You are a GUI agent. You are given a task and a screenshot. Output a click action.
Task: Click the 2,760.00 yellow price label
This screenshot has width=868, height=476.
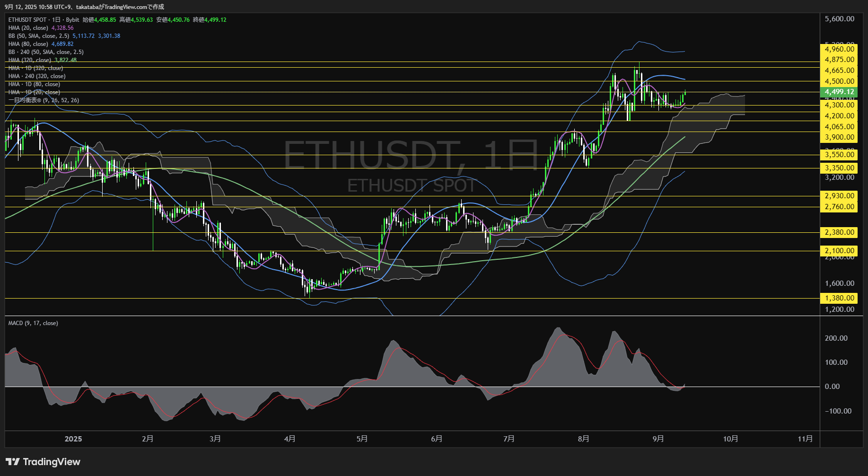pos(839,207)
